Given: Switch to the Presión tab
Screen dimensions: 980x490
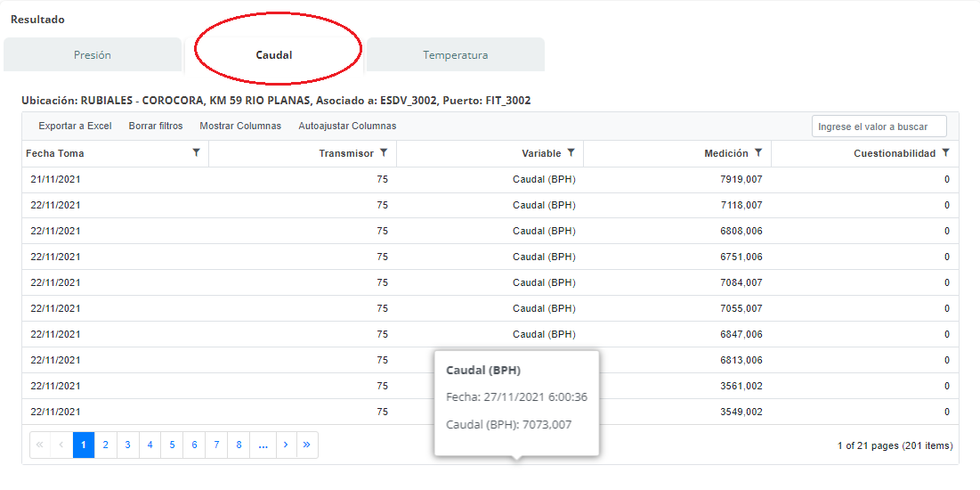Looking at the screenshot, I should pos(93,55).
